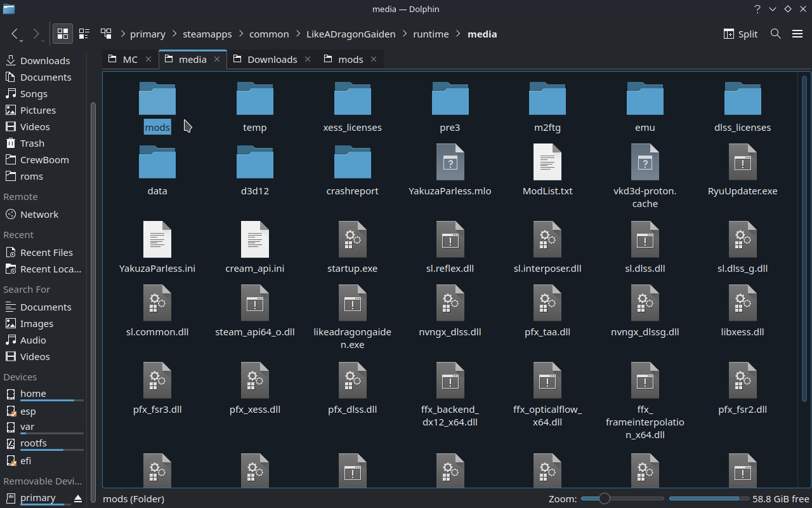Select the steam_api64_o.dll file icon
The width and height of the screenshot is (812, 508).
coord(255,303)
